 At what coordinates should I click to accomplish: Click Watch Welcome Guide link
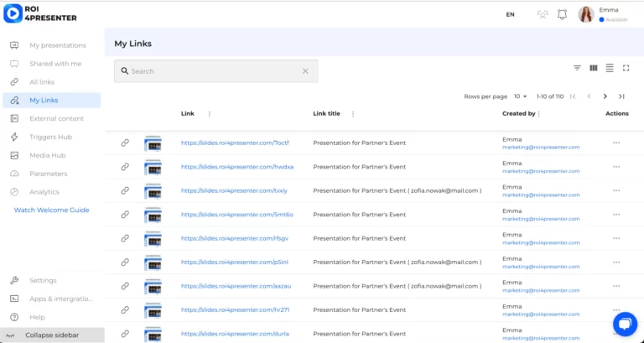pyautogui.click(x=51, y=210)
